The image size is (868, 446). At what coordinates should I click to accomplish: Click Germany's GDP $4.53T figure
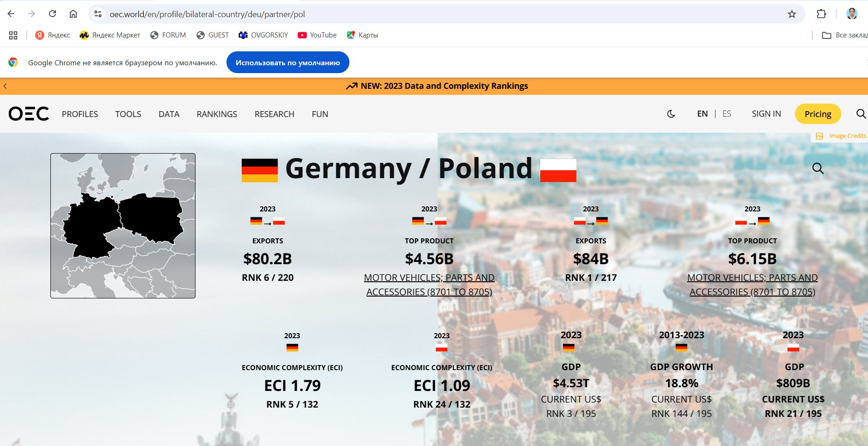point(571,383)
